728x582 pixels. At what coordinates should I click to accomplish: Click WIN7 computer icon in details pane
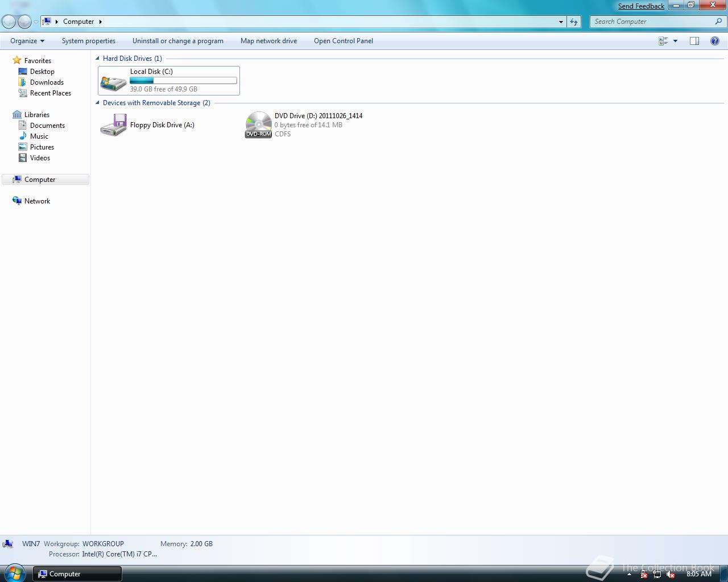pyautogui.click(x=8, y=544)
